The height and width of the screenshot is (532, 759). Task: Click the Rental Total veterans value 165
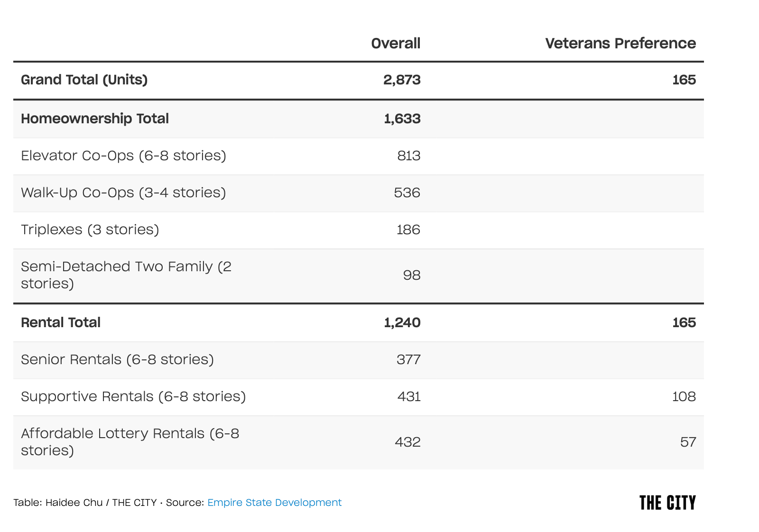click(x=684, y=322)
